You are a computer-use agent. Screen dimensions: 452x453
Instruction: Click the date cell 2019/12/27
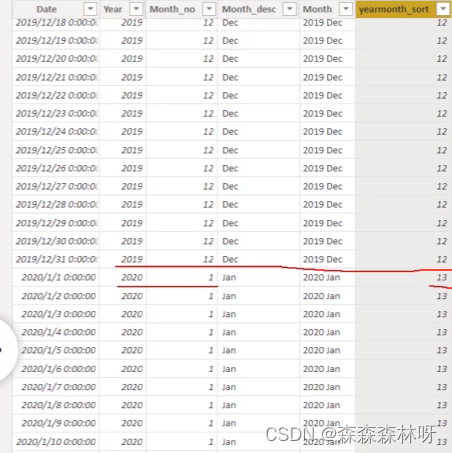point(57,186)
